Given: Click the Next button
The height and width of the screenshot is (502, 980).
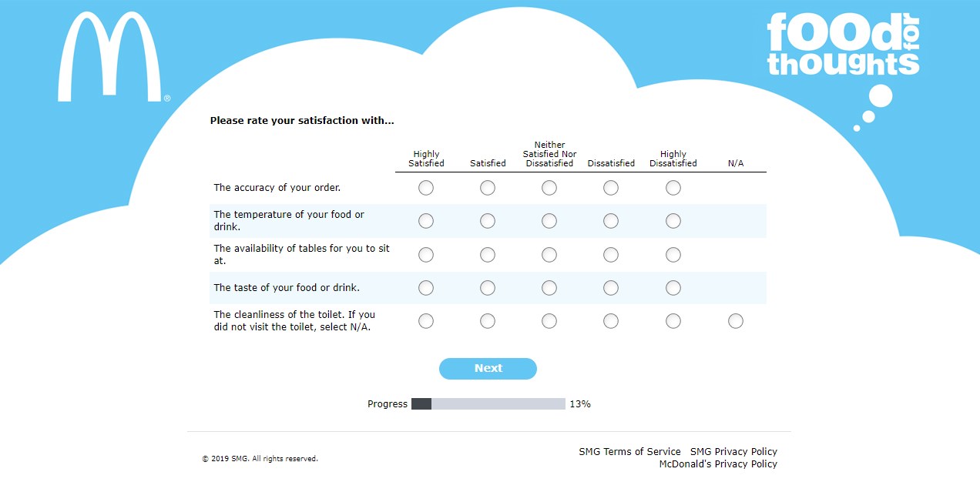Looking at the screenshot, I should (488, 369).
